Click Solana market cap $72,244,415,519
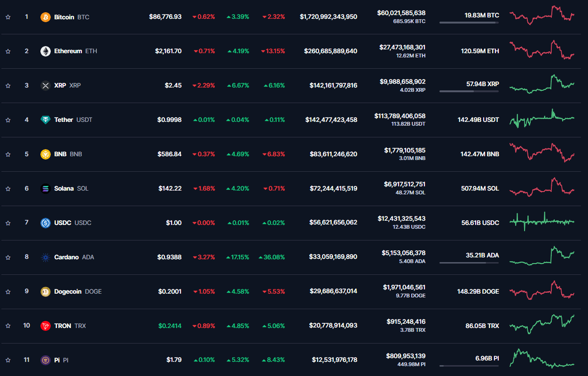 (x=333, y=189)
